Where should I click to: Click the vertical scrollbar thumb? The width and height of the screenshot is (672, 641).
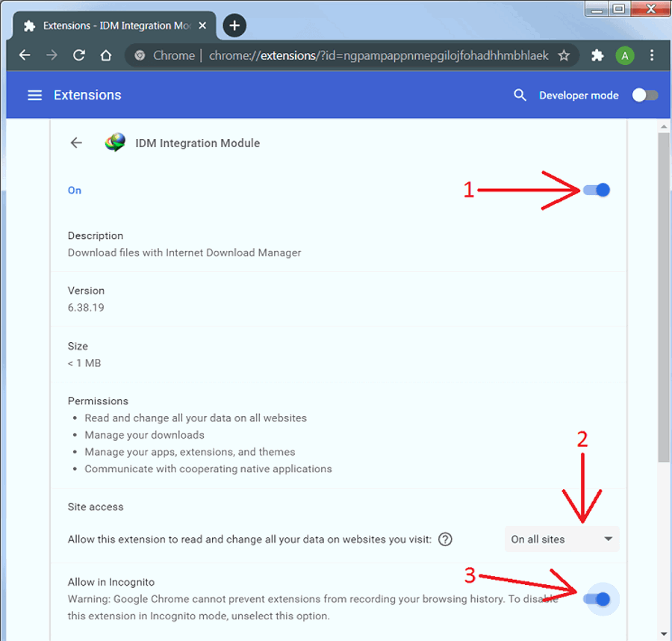coord(664,297)
